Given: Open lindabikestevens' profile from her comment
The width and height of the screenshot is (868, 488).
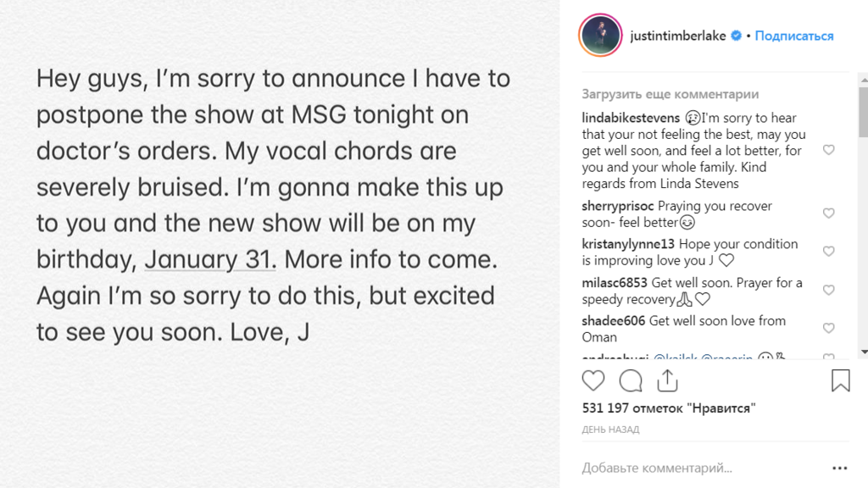Looking at the screenshot, I should pyautogui.click(x=631, y=118).
